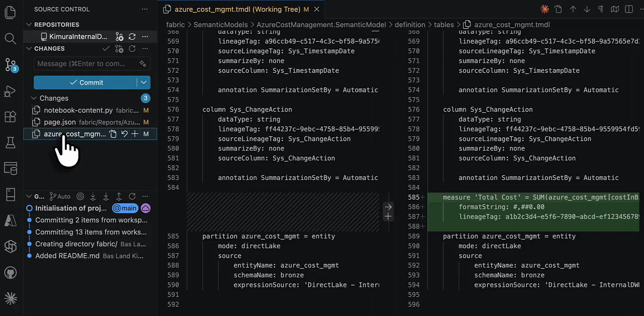Viewport: 644px width, 316px height.
Task: Collapse the Changes file group
Action: point(34,98)
